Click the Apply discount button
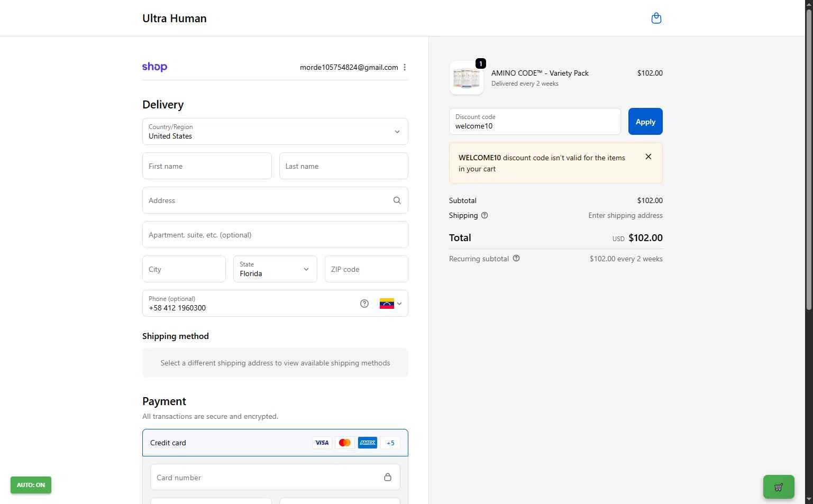This screenshot has width=813, height=504. 645,122
